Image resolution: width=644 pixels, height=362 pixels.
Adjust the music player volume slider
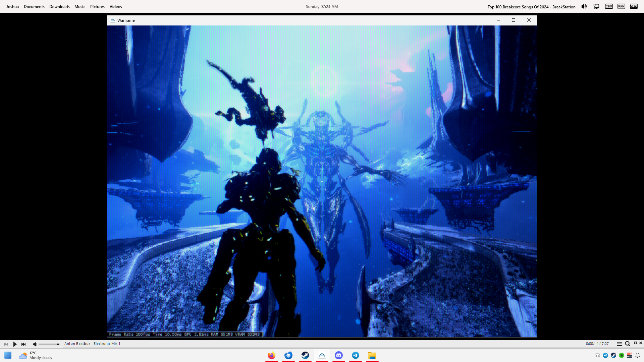tap(49, 344)
